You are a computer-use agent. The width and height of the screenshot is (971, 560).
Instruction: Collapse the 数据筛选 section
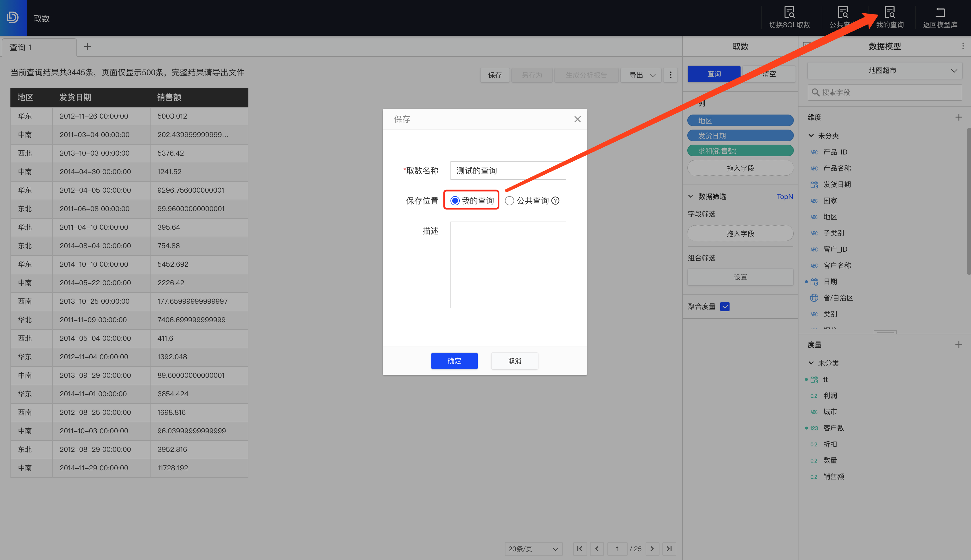(691, 196)
